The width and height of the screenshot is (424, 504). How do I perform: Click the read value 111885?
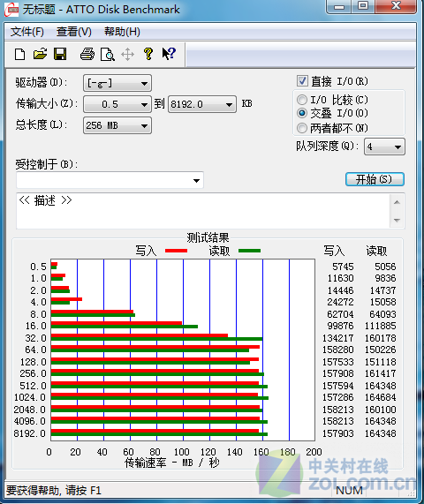click(380, 326)
